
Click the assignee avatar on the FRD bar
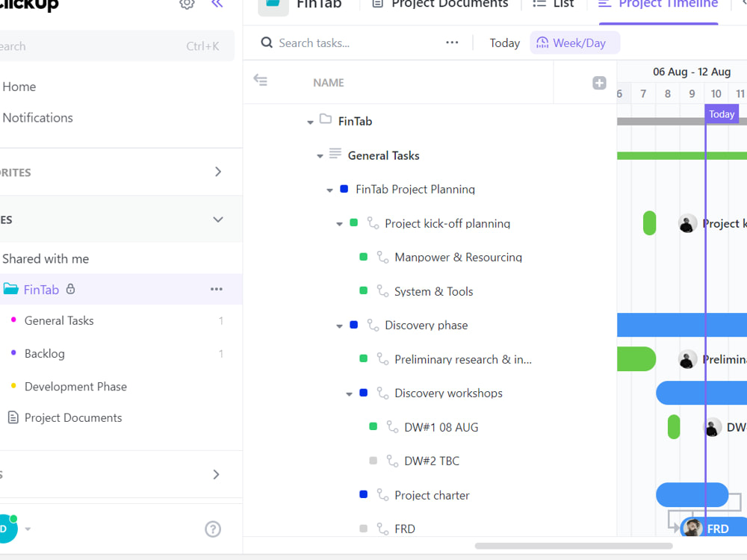pos(692,528)
